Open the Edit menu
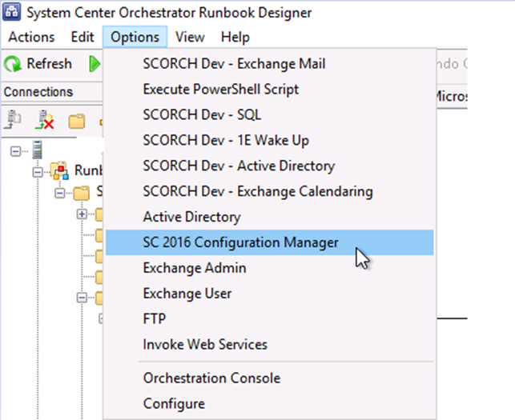 (82, 37)
